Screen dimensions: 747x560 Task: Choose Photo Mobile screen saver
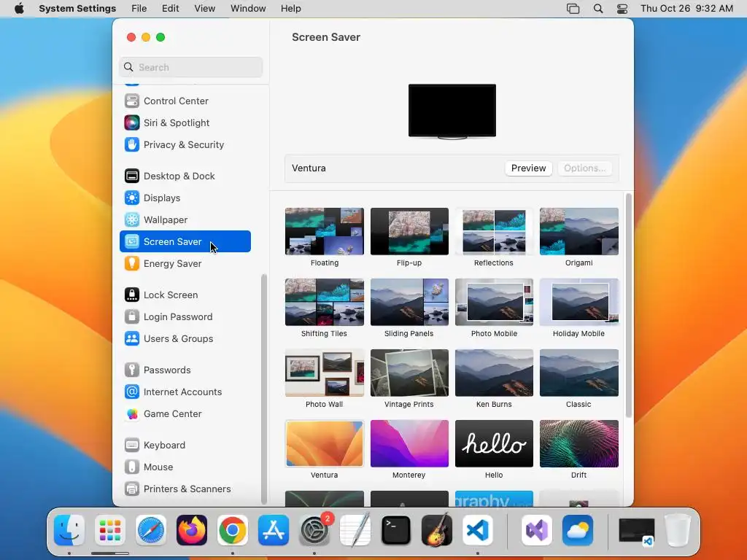[494, 303]
